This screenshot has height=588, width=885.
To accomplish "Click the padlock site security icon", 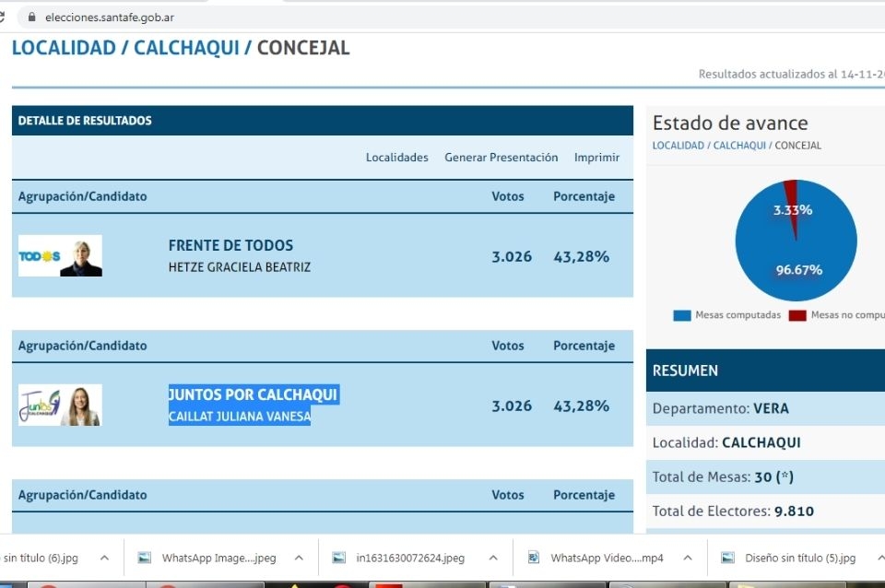I will click(x=30, y=17).
